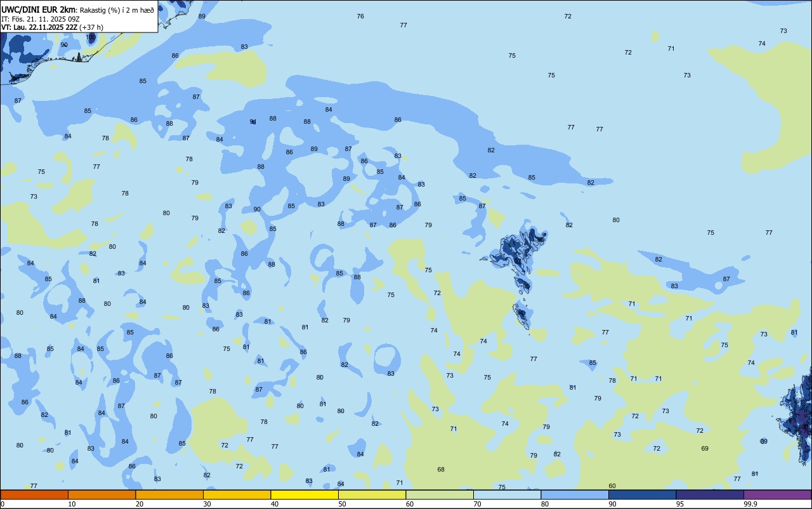Click the 95–99.9 navy legend swatch
The width and height of the screenshot is (812, 509).
coord(710,494)
